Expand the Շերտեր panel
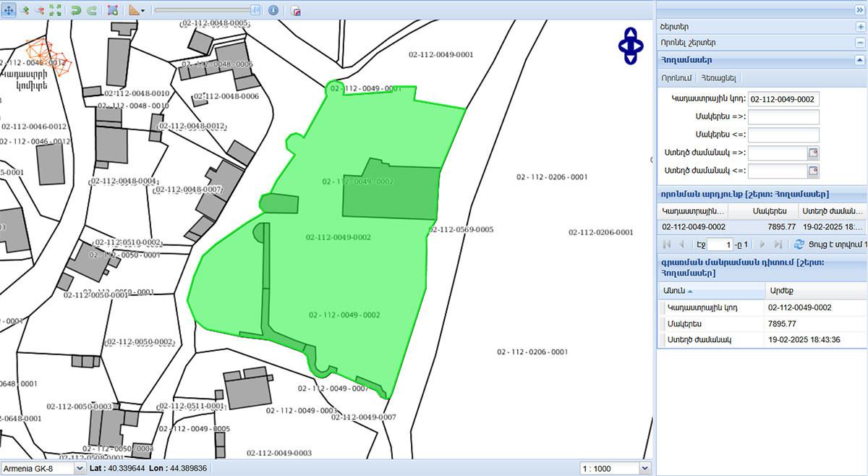Screen dimensions: 868x476 (860, 26)
